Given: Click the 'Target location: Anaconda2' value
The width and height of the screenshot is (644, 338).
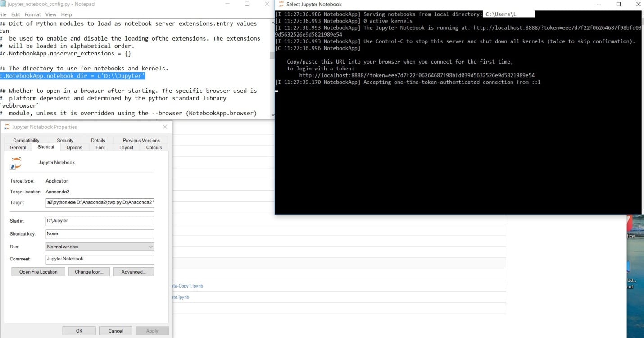Looking at the screenshot, I should tap(58, 192).
